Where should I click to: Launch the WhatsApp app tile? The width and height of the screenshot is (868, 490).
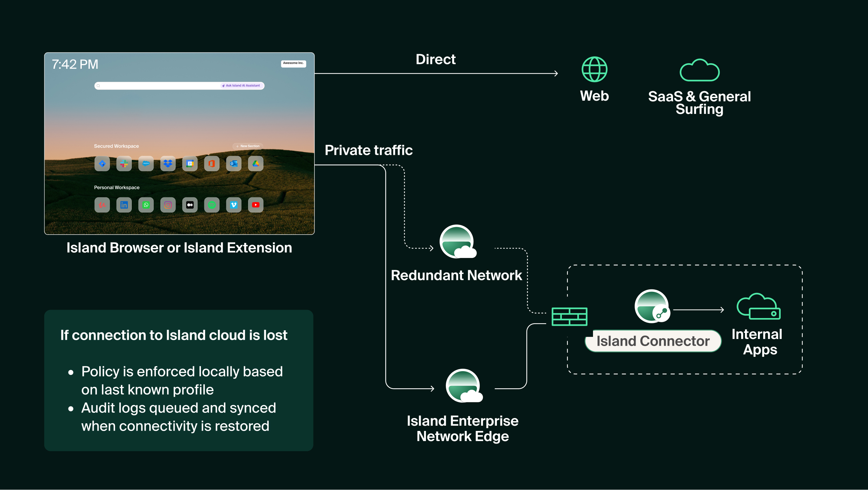(146, 205)
